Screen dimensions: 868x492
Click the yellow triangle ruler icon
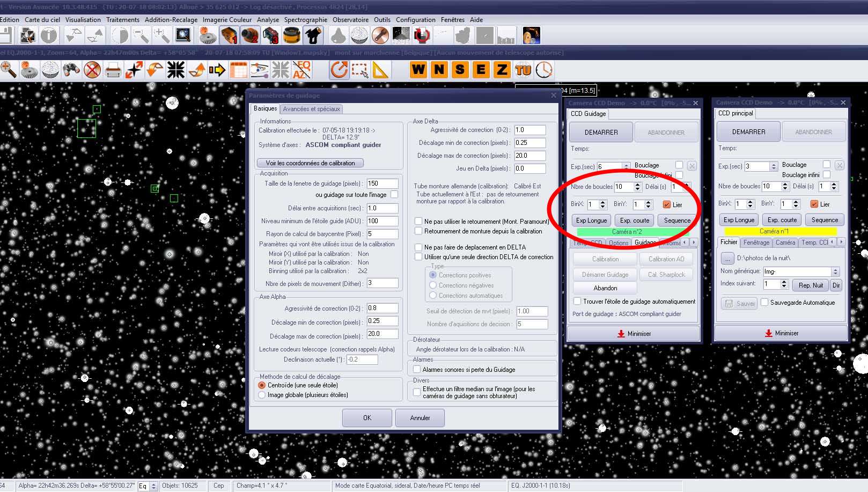[380, 70]
